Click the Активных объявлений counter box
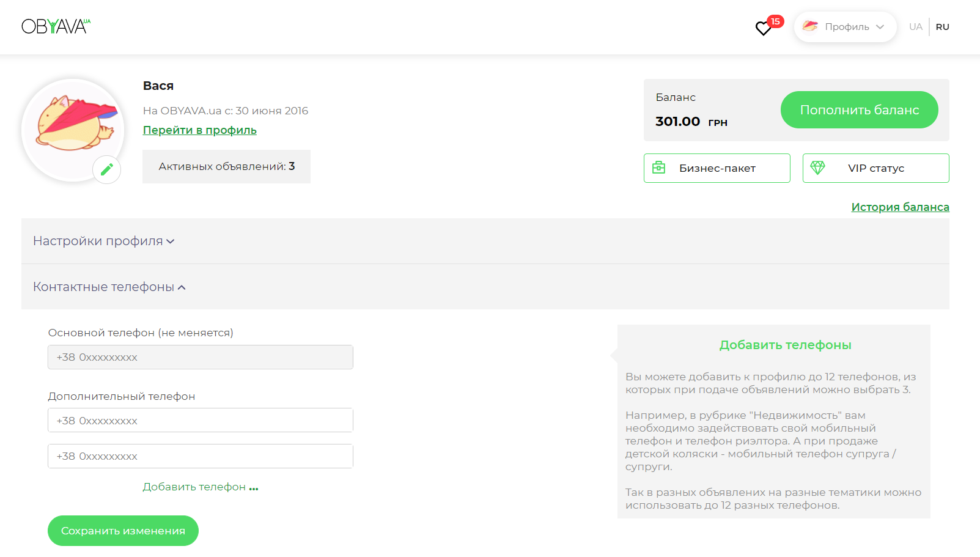980x557 pixels. coord(226,166)
